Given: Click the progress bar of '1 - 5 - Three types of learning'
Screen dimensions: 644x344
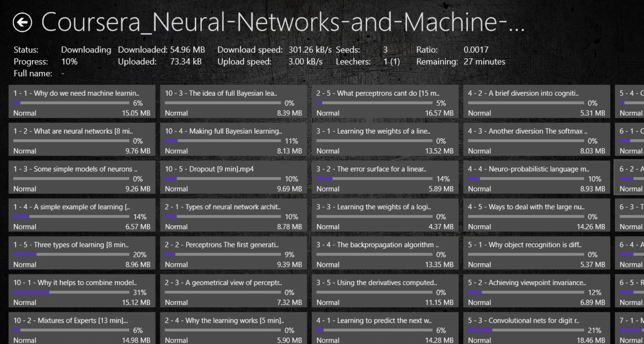Looking at the screenshot, I should (x=71, y=254).
